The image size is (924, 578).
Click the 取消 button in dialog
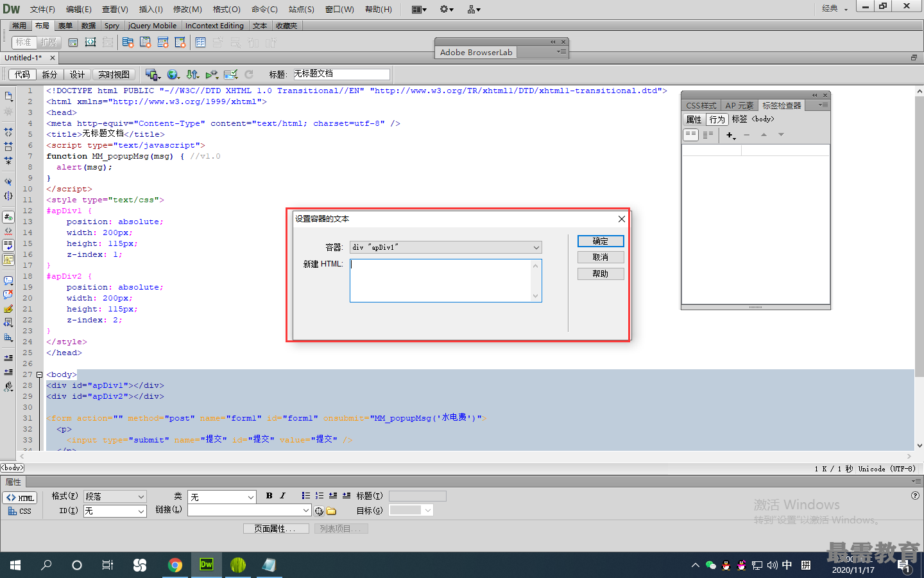(601, 257)
